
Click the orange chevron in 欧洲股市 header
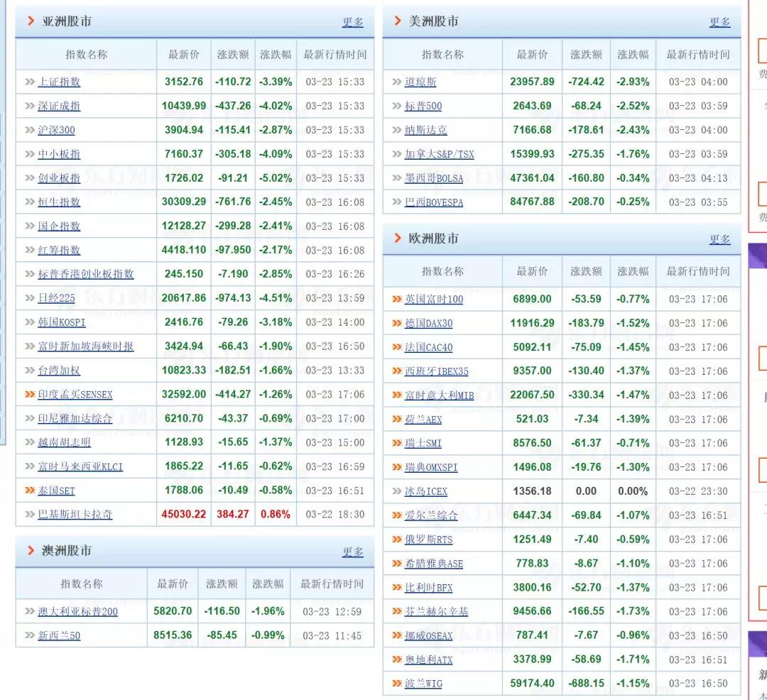(x=397, y=238)
